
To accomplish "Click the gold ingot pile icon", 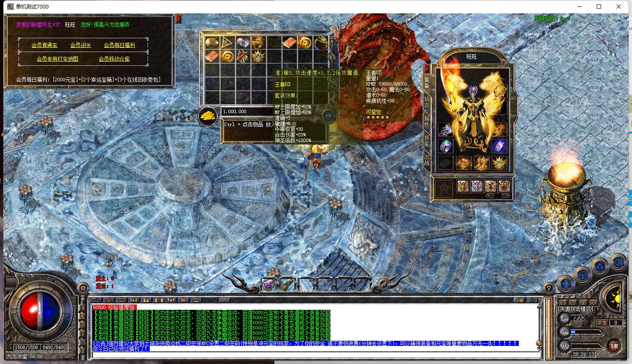I will click(x=209, y=116).
